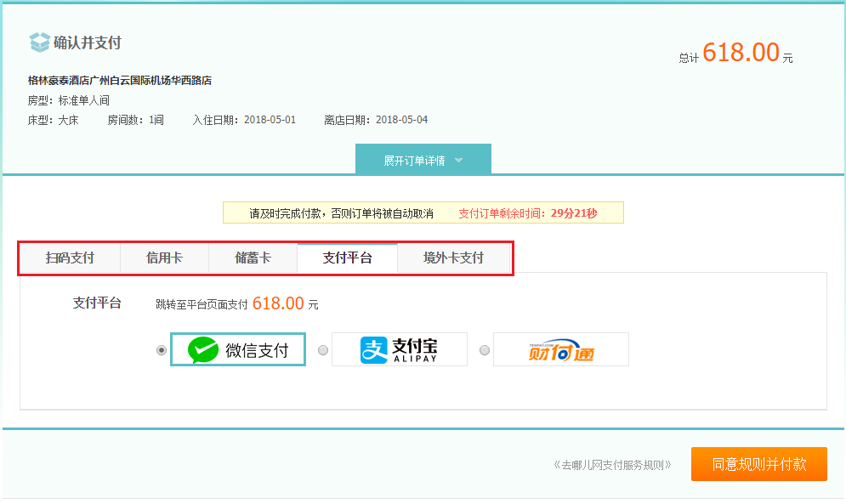846x504 pixels.
Task: Select the 财付通 Tenpay logo
Action: point(560,349)
